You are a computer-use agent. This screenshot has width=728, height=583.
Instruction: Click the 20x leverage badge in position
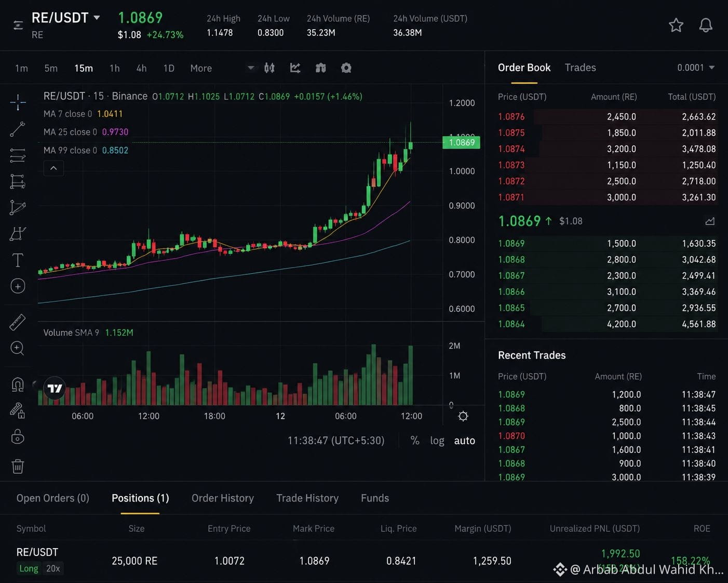pos(53,568)
